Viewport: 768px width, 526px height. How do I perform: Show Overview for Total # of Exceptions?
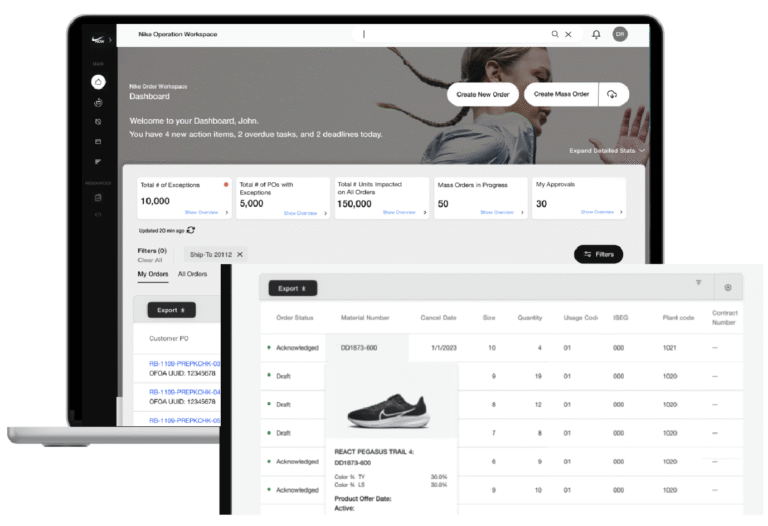point(201,212)
